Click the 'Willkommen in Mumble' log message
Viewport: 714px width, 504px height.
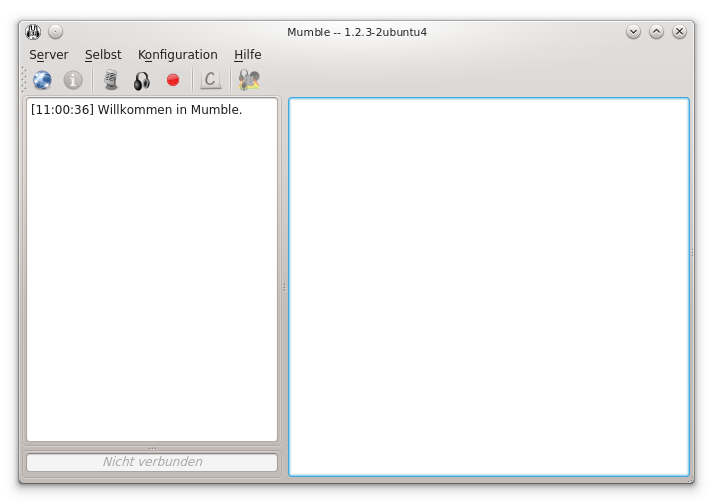click(x=137, y=110)
